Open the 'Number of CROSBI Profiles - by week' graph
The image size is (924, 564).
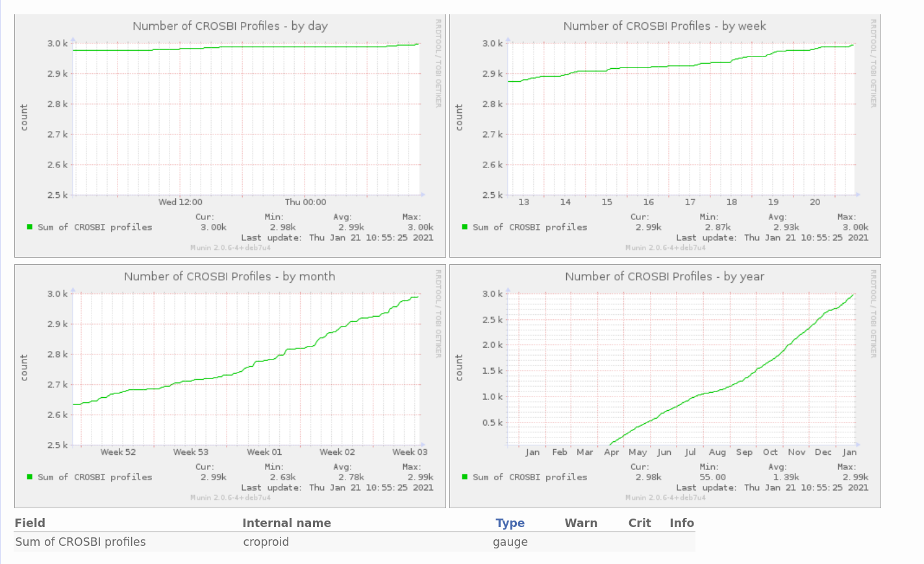click(x=665, y=130)
